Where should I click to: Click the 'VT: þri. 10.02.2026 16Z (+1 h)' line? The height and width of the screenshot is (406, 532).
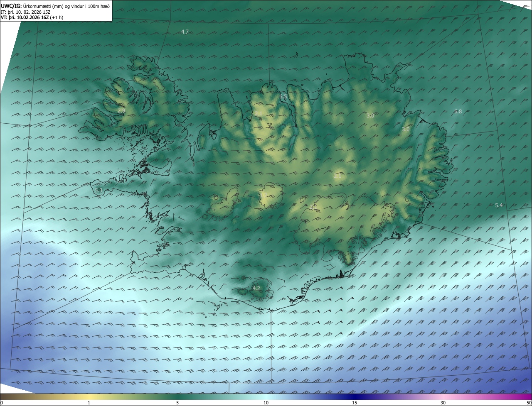click(32, 18)
